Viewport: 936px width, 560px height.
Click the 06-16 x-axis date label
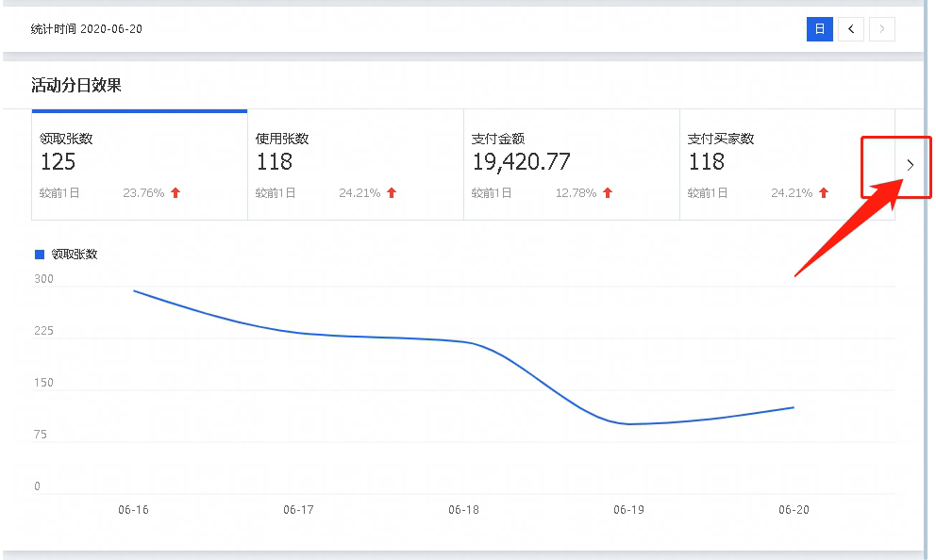pos(133,510)
